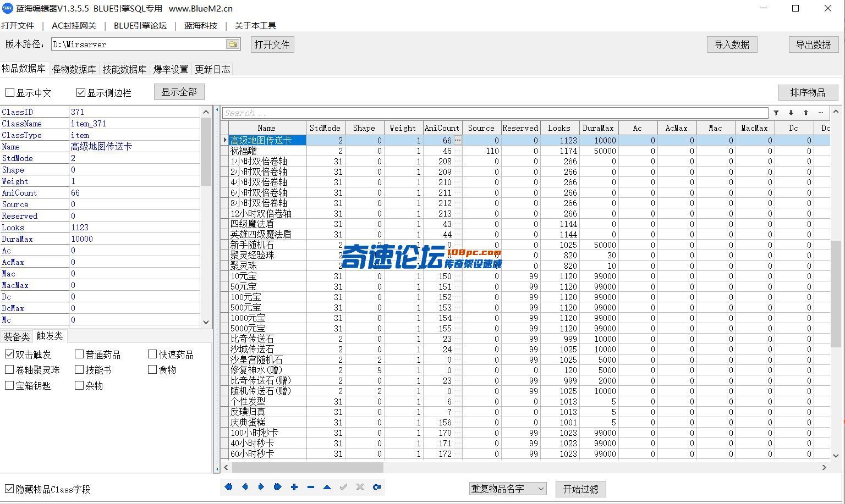Uncheck 显示侧边栏 checkbox
Screen dimensions: 845x504
[81, 92]
